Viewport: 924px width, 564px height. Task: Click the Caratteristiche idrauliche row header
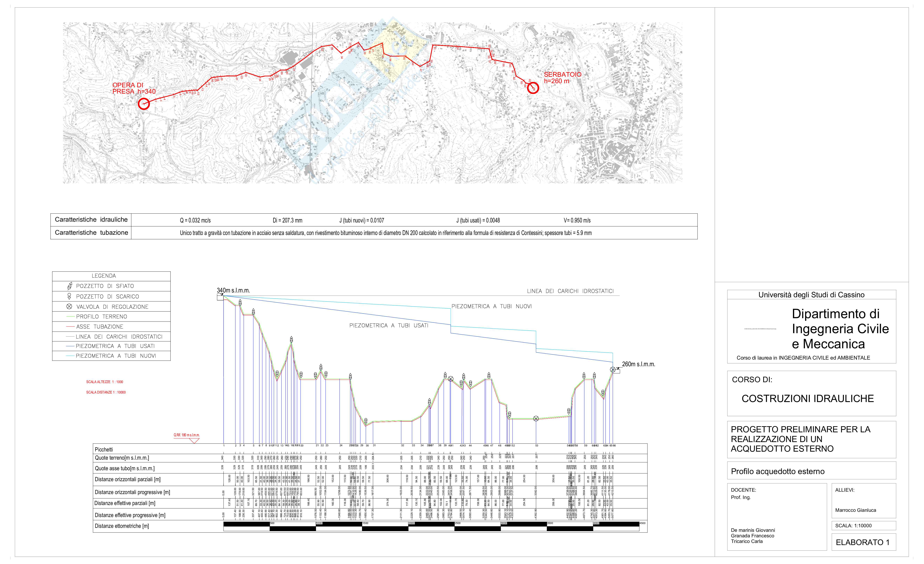pyautogui.click(x=91, y=220)
